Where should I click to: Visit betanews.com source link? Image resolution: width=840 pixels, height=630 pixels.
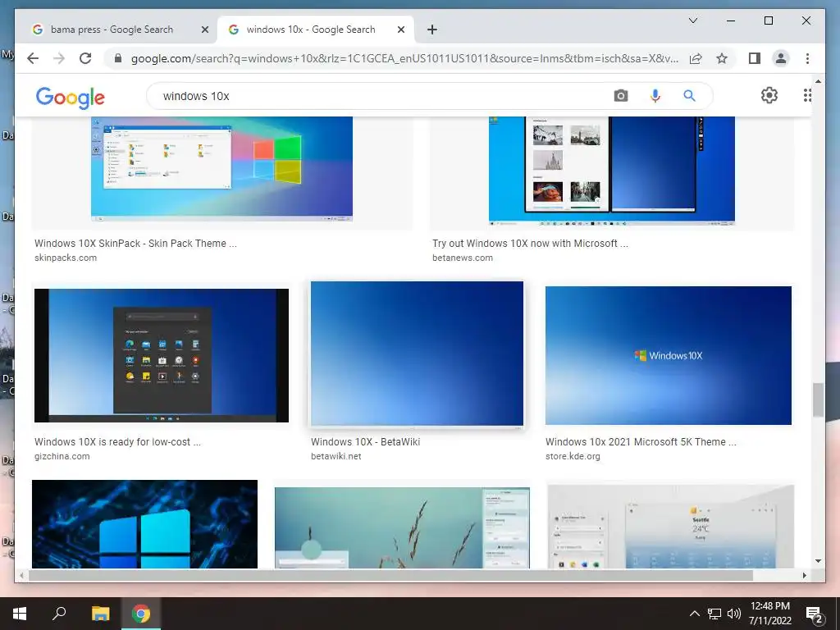(463, 258)
